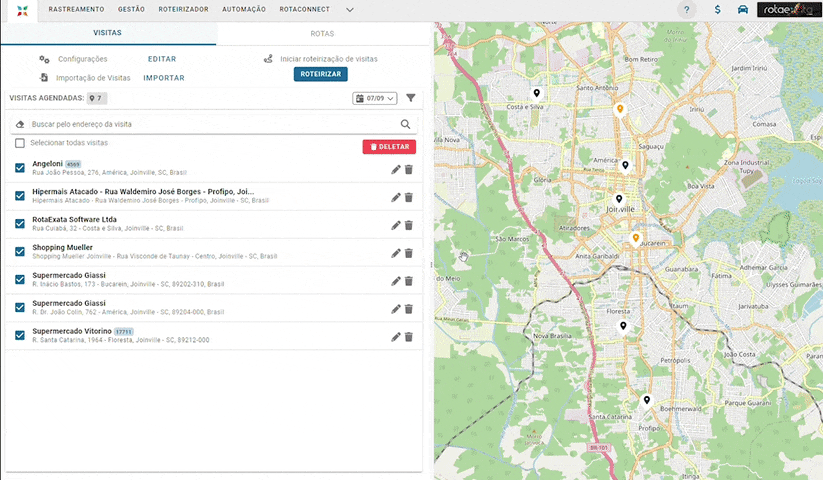Click the IMPORTAR visits link
This screenshot has height=480, width=823.
coord(164,78)
